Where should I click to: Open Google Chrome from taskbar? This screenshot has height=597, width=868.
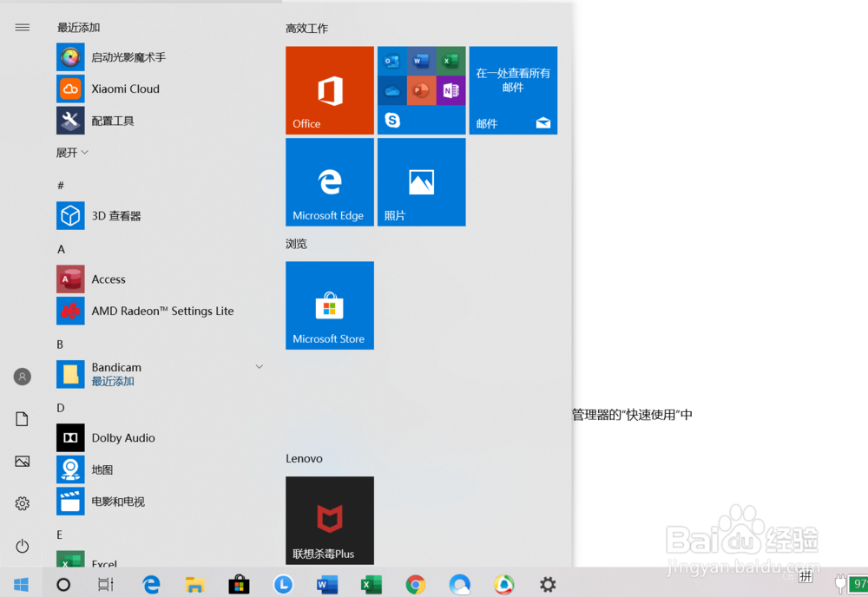point(416,584)
